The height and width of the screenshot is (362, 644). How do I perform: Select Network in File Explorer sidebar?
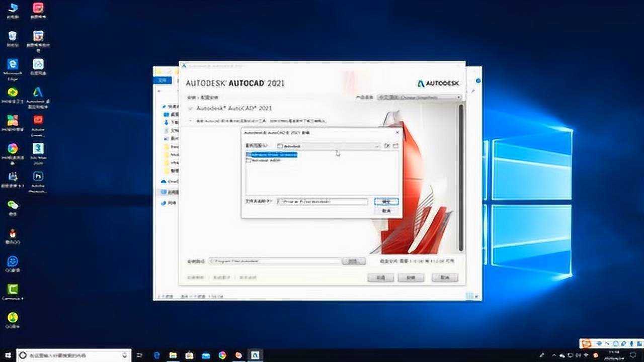click(x=169, y=203)
